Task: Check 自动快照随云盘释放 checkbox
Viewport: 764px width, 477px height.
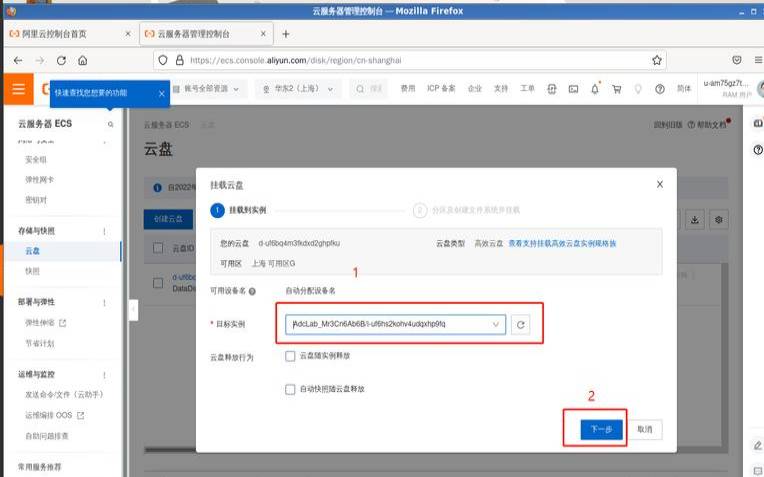Action: (x=290, y=389)
